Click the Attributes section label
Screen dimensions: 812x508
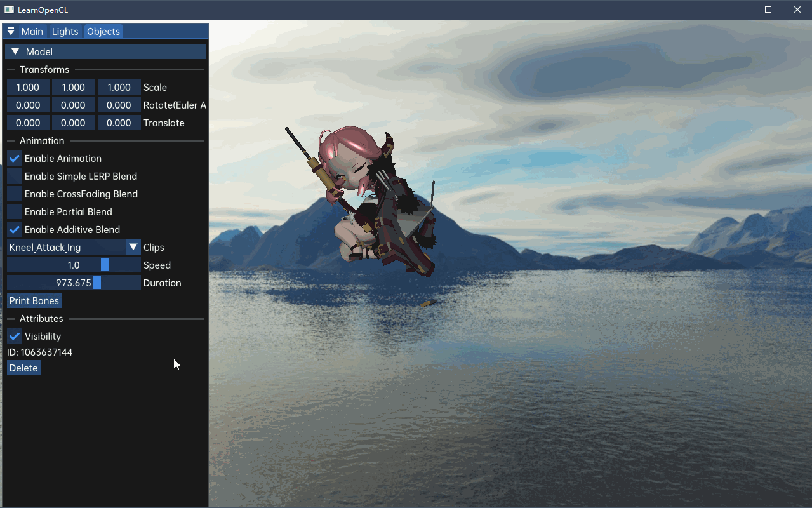point(41,318)
